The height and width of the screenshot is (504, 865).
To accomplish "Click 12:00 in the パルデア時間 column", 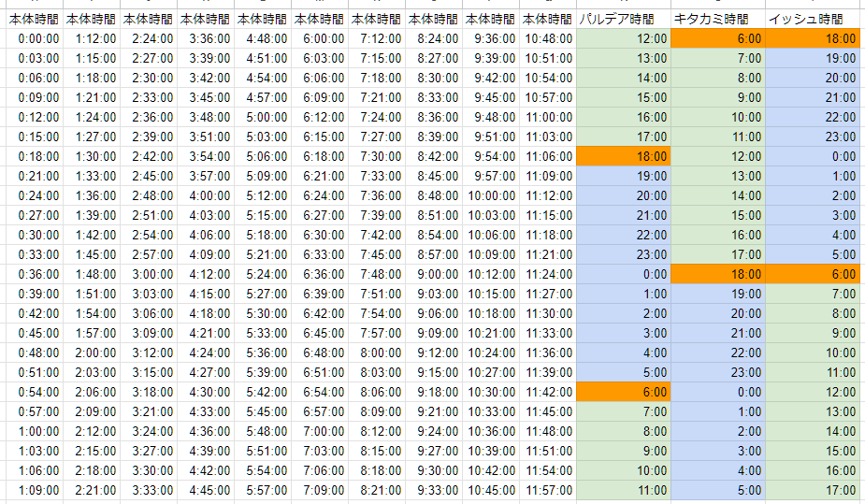I will pyautogui.click(x=624, y=38).
